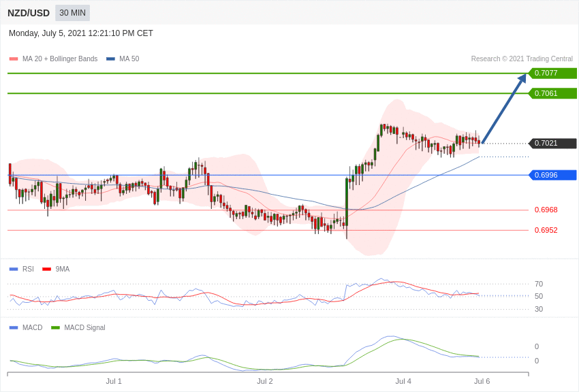
Task: Click the MA 20 + Bollinger Bands label
Action: click(60, 59)
